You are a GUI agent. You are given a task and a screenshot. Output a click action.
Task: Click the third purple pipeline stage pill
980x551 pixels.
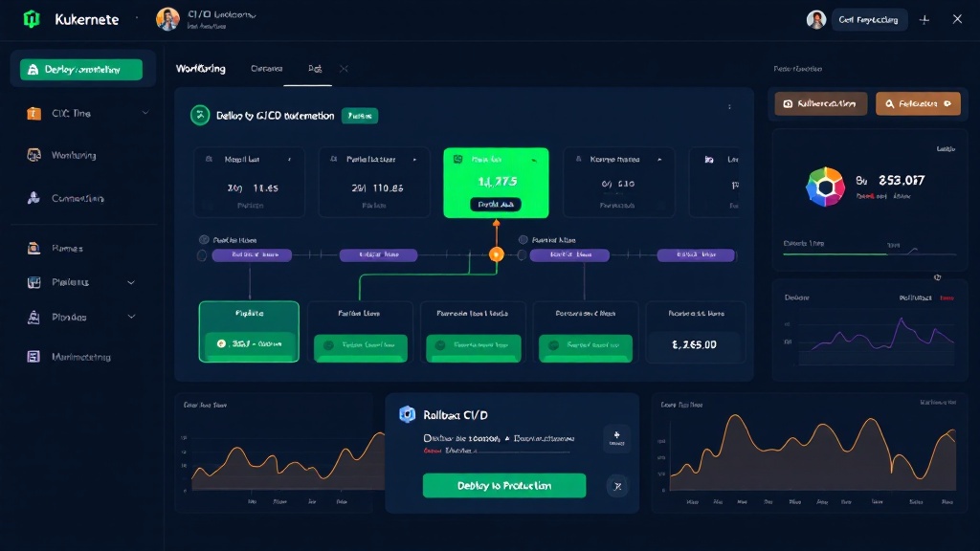569,254
